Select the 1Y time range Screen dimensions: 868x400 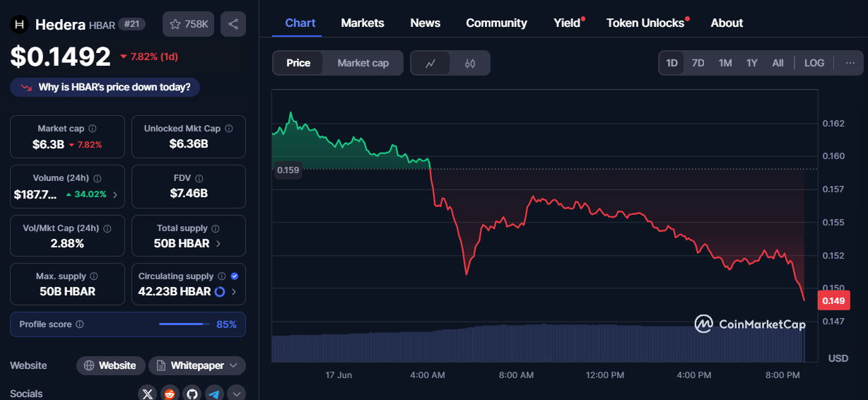point(752,63)
